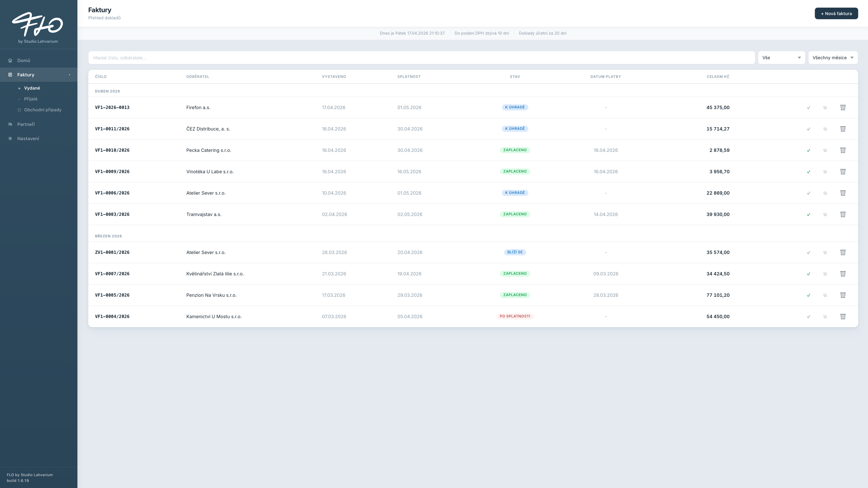Duplicate the Penzion Na Vrsku invoice
Screen dimensions: 868x488
point(825,295)
